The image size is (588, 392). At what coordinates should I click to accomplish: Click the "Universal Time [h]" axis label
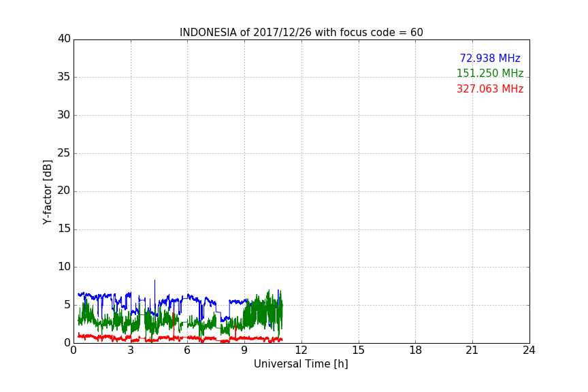click(301, 364)
